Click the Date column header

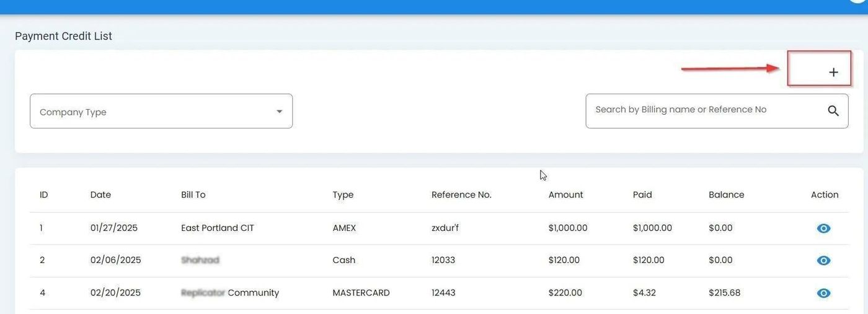point(100,195)
